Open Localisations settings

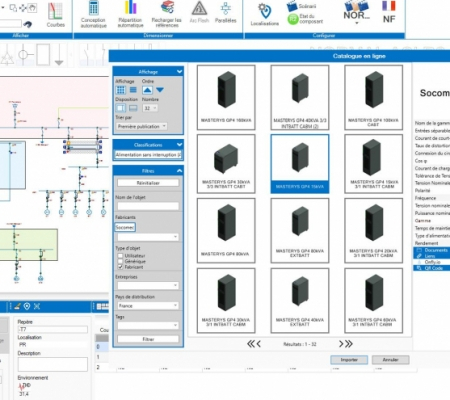[265, 15]
